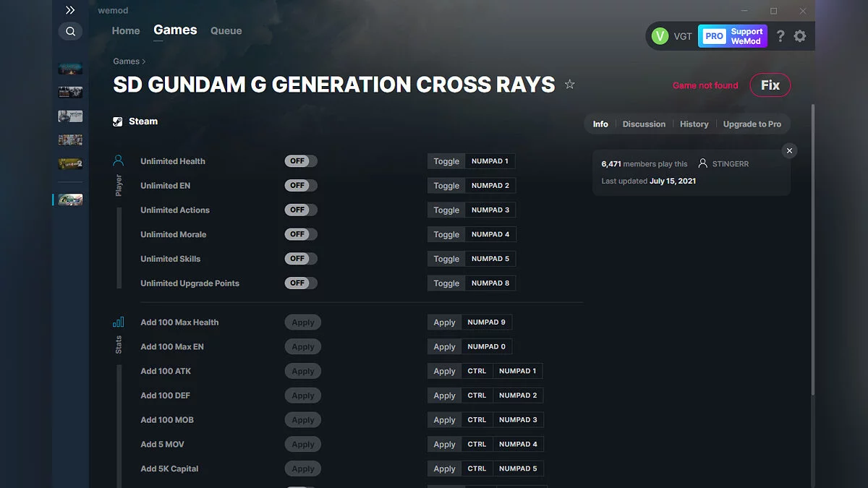Click Apply hotkey label for Add 5 MOV
The image size is (868, 488).
click(x=445, y=445)
